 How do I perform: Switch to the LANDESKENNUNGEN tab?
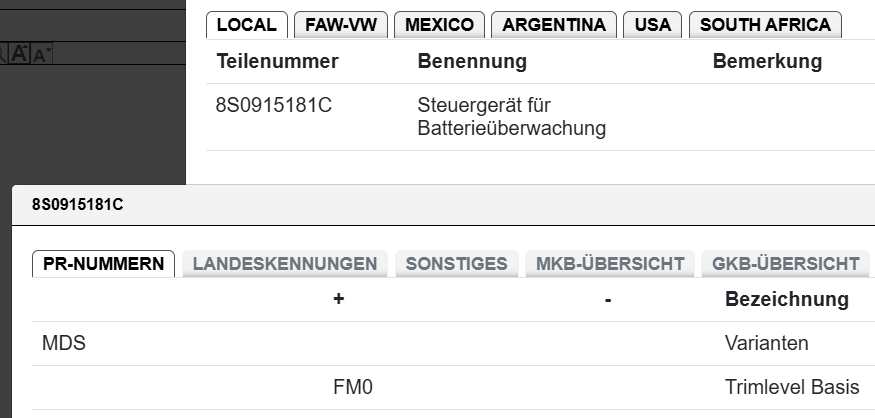(285, 264)
